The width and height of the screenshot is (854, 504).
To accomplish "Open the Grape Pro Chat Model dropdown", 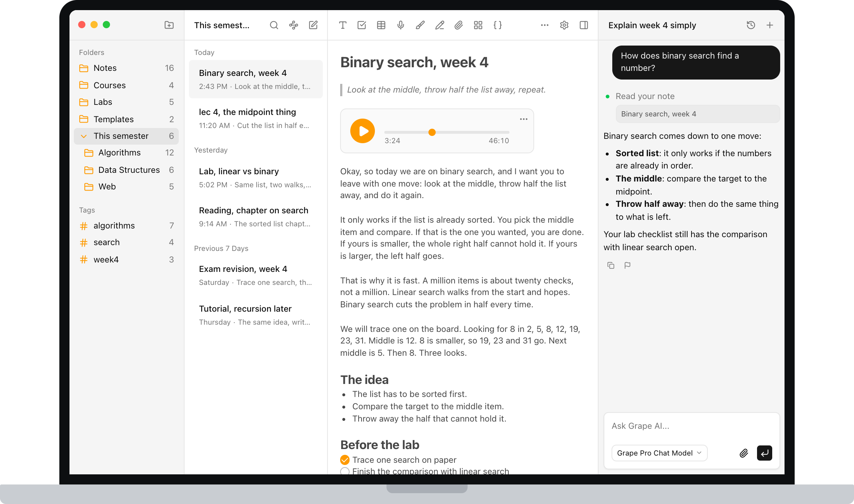I will tap(659, 453).
